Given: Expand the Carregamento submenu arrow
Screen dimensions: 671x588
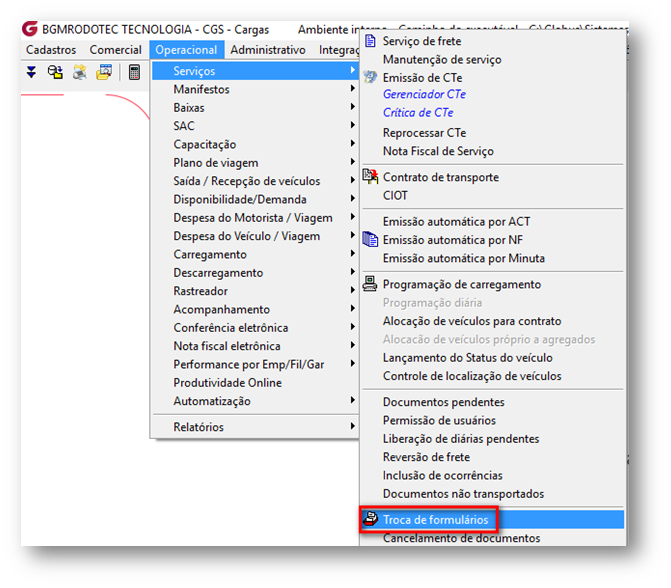Looking at the screenshot, I should click(x=353, y=253).
